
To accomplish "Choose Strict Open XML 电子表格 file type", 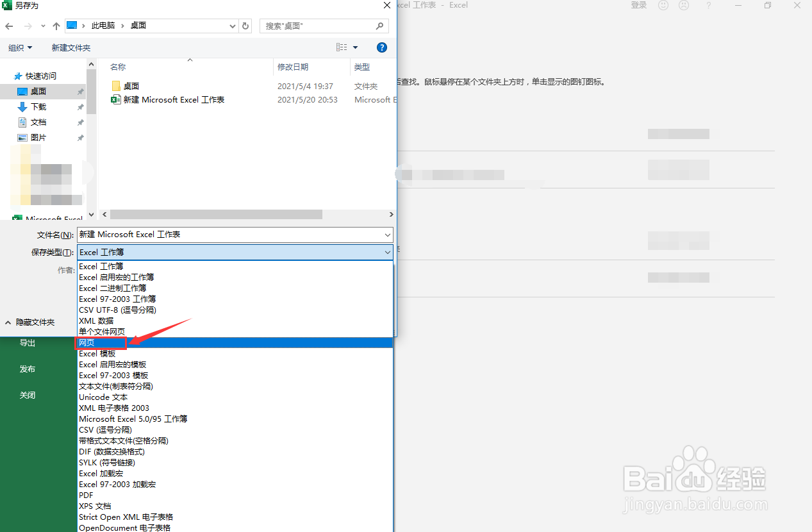I will [235, 517].
